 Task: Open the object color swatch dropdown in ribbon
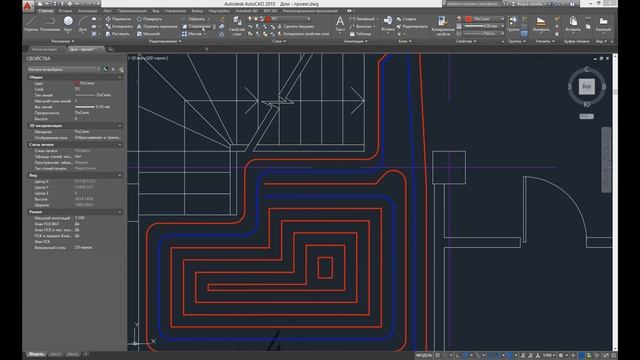pos(485,19)
